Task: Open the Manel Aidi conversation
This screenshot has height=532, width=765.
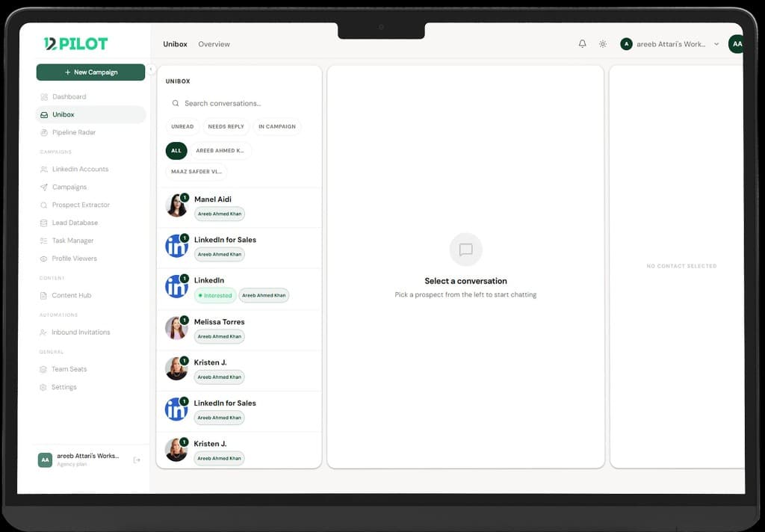Action: [239, 207]
